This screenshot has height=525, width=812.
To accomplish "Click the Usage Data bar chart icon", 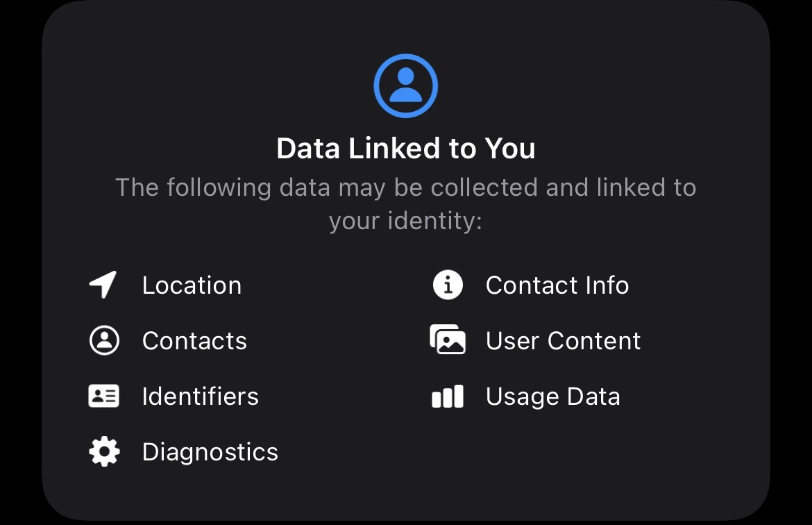I will 448,397.
